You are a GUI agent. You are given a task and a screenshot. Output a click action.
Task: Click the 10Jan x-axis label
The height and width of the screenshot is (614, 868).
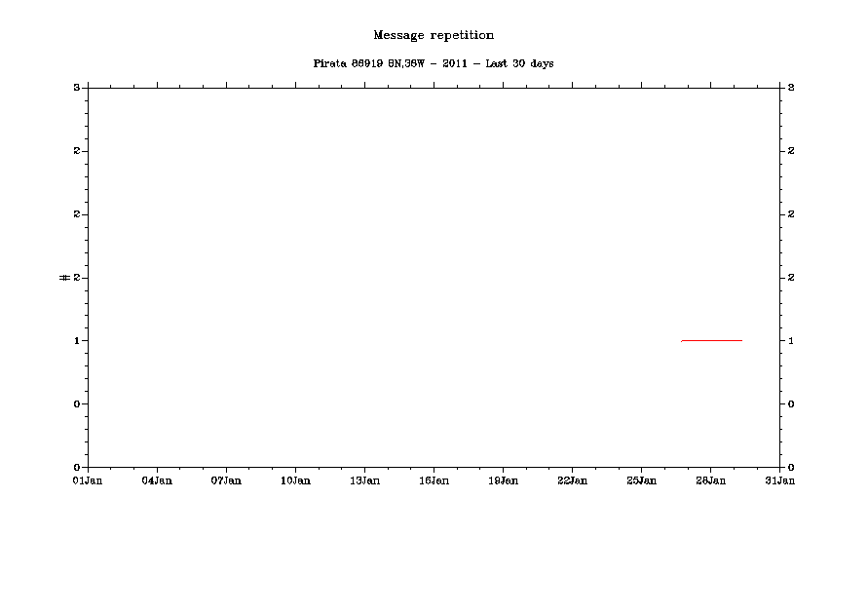(x=295, y=480)
